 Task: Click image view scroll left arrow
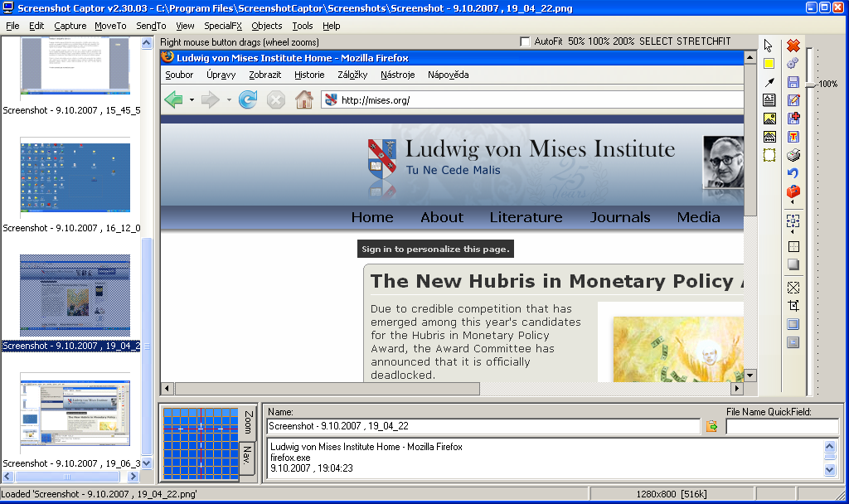[167, 388]
